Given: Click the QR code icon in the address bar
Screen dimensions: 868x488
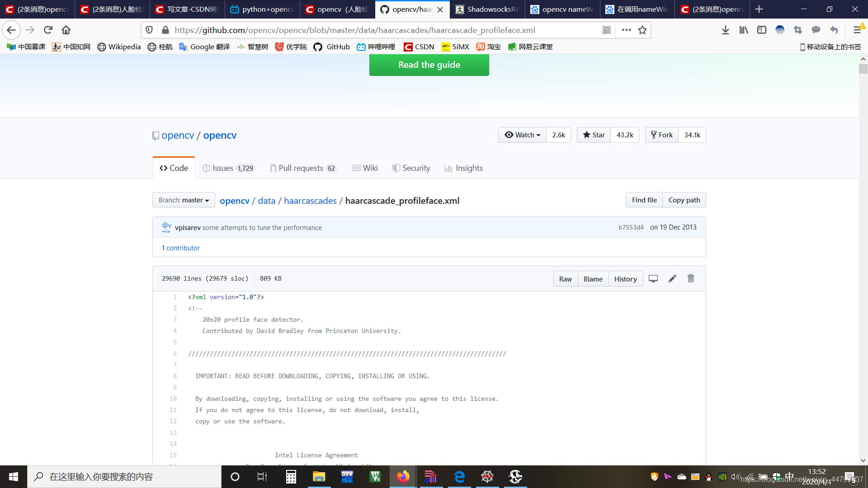Looking at the screenshot, I should point(607,30).
